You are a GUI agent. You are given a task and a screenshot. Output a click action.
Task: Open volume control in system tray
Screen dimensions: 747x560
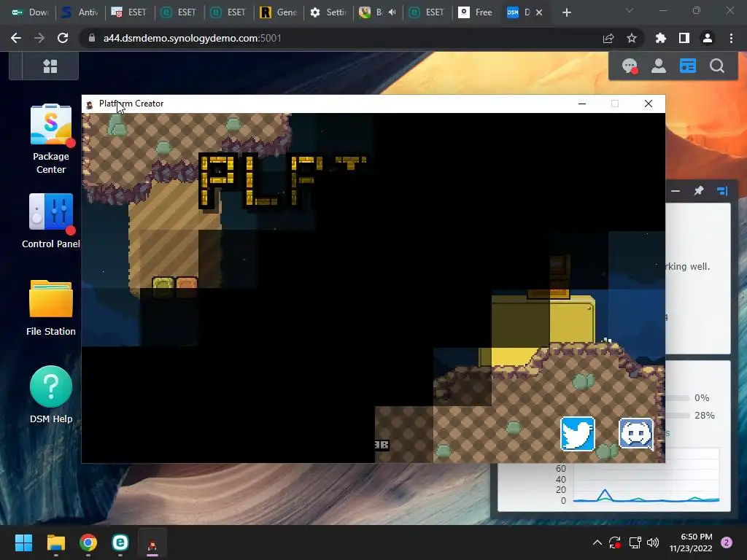[653, 542]
